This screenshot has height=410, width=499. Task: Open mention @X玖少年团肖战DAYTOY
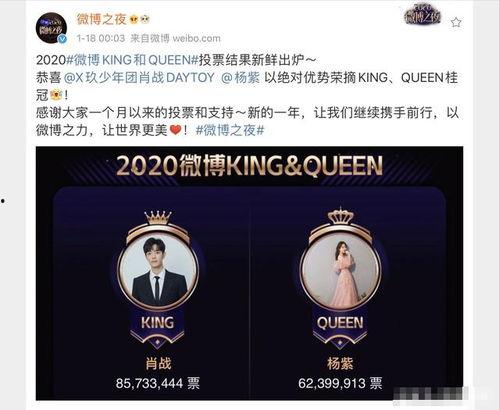139,78
